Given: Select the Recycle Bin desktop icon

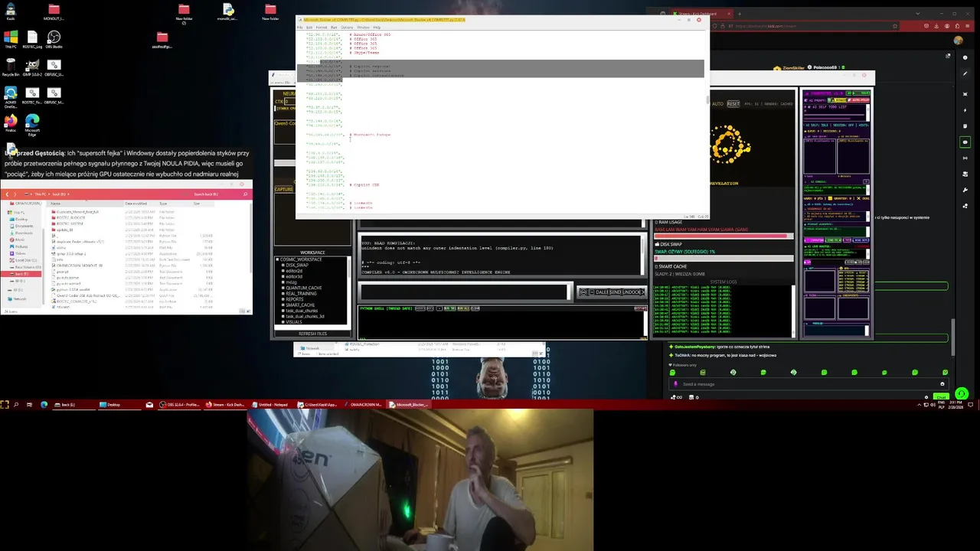Looking at the screenshot, I should pyautogui.click(x=11, y=68).
